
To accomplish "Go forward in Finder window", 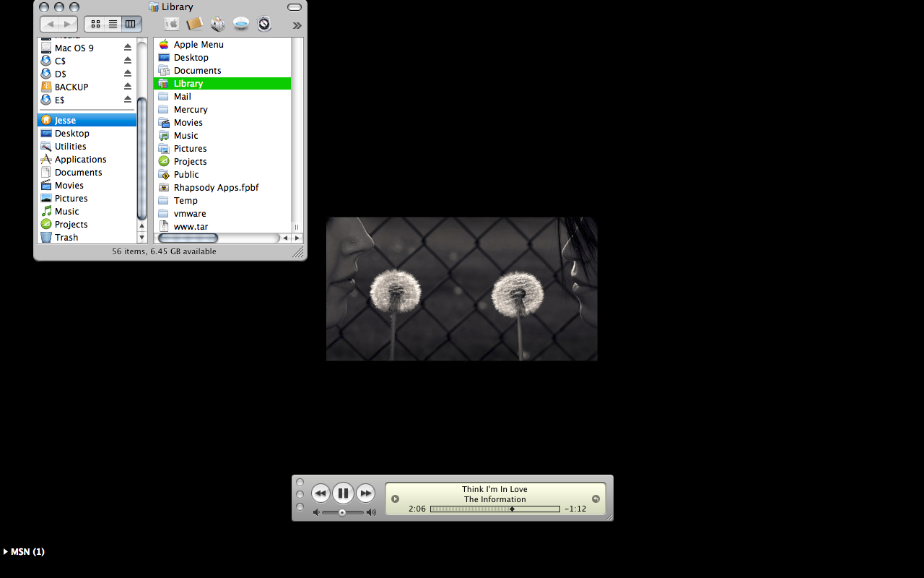I will [69, 25].
